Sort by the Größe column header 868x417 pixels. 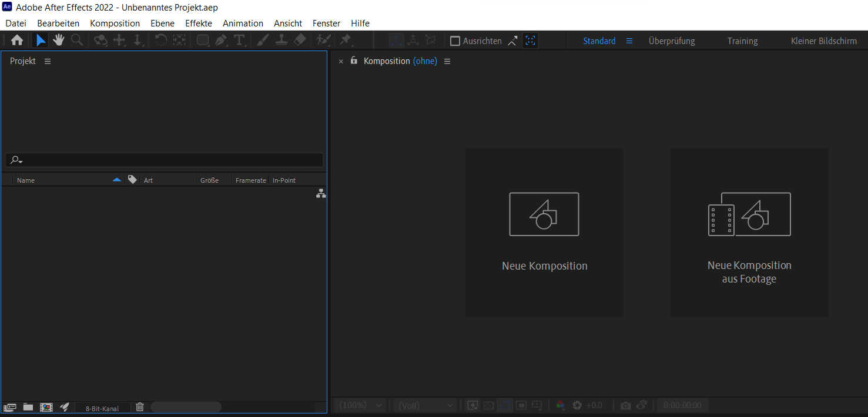coord(209,180)
